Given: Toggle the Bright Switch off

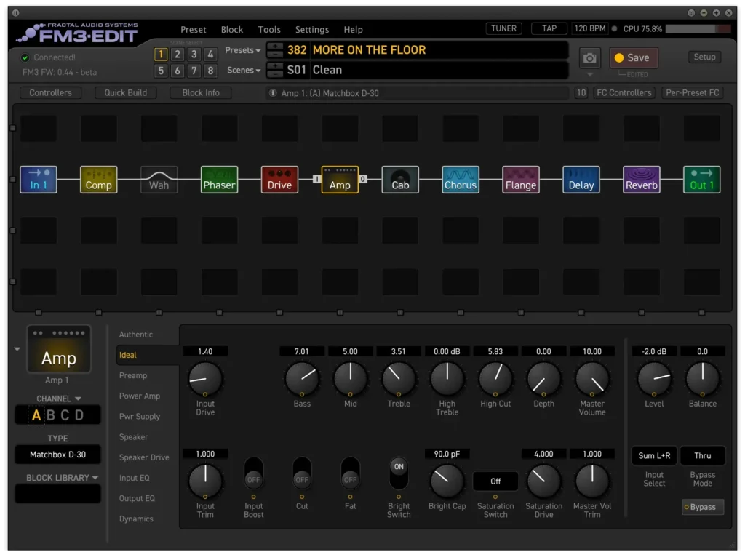Looking at the screenshot, I should pos(399,473).
